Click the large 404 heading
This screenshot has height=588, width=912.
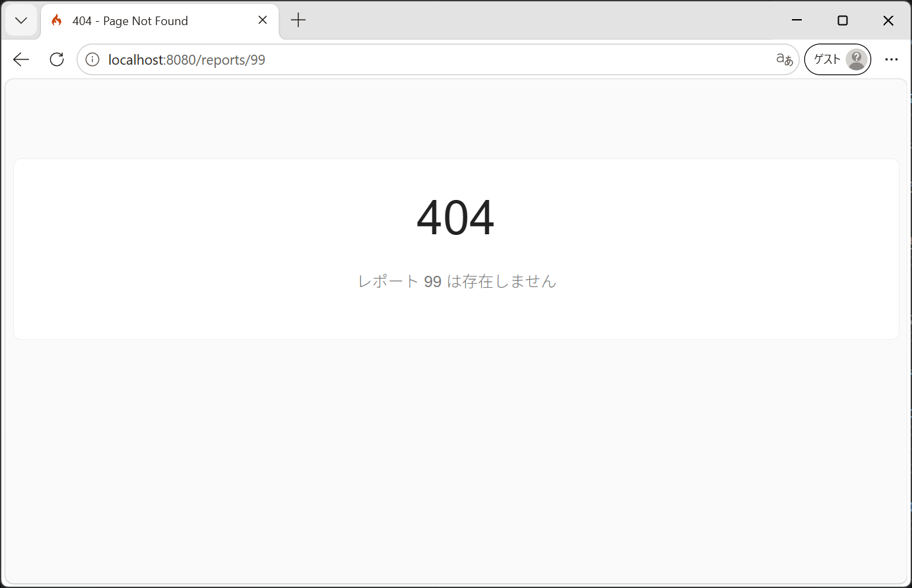click(x=455, y=217)
